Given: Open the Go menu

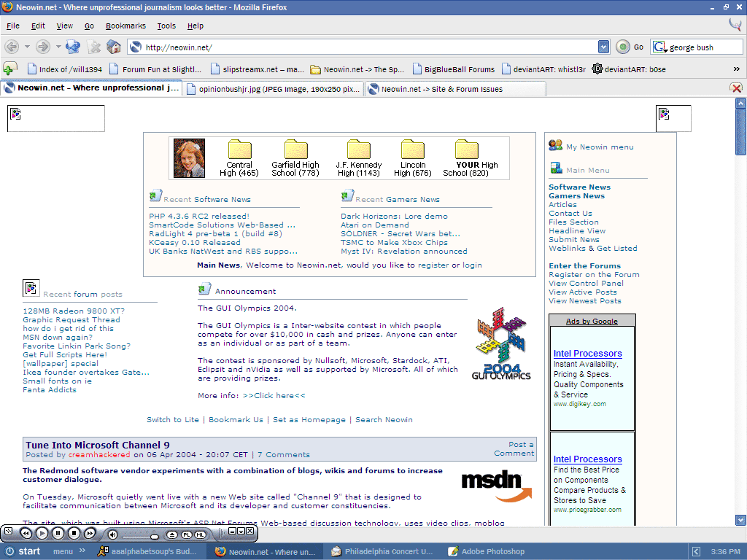Looking at the screenshot, I should 89,26.
